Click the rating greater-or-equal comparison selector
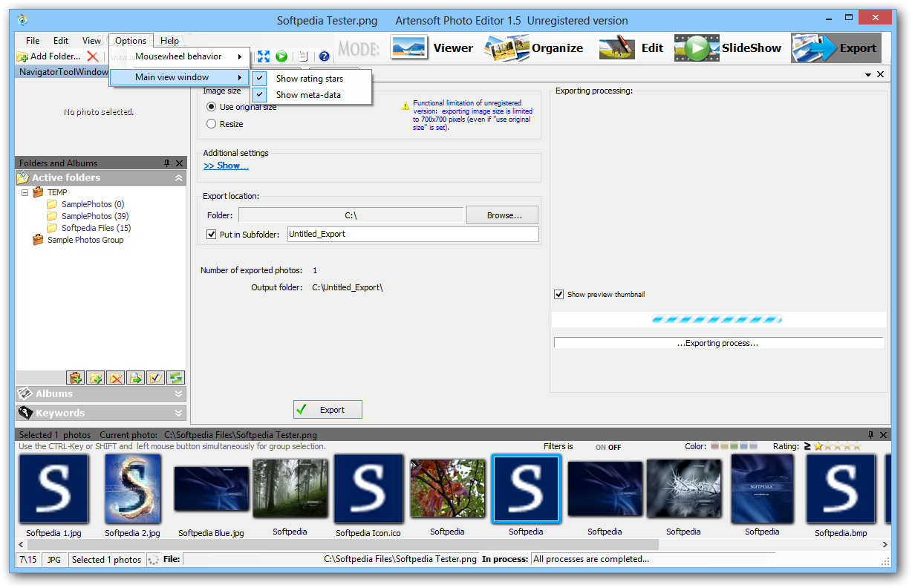The width and height of the screenshot is (912, 588). point(807,447)
